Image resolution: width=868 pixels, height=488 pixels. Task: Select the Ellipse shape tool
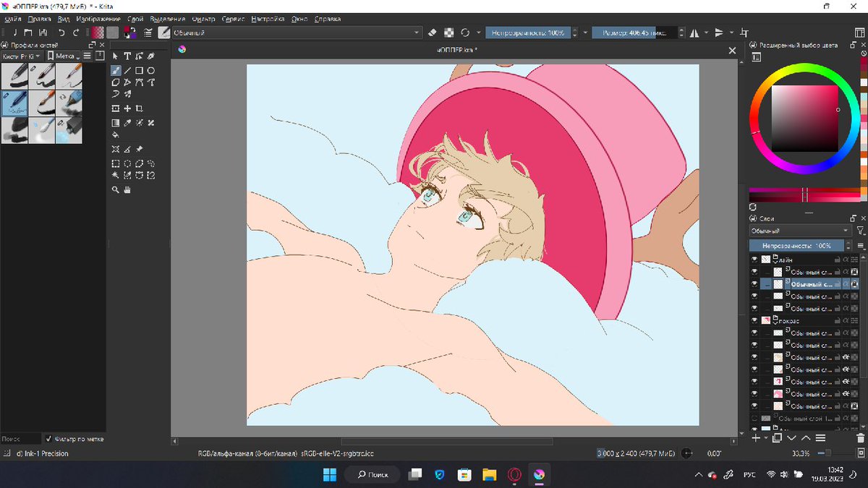[150, 71]
